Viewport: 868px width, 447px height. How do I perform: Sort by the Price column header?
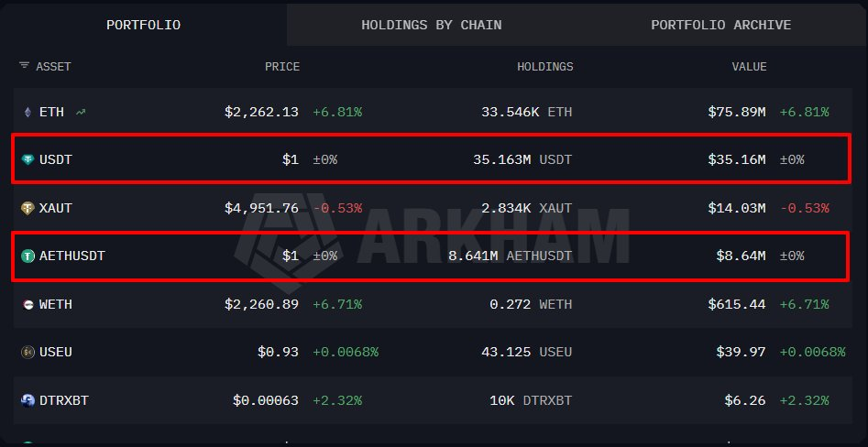pyautogui.click(x=281, y=67)
